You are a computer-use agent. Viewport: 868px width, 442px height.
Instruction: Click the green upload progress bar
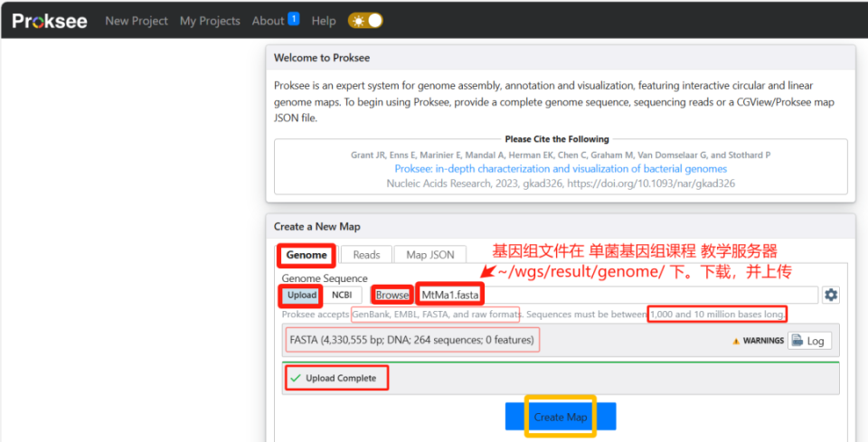[561, 362]
